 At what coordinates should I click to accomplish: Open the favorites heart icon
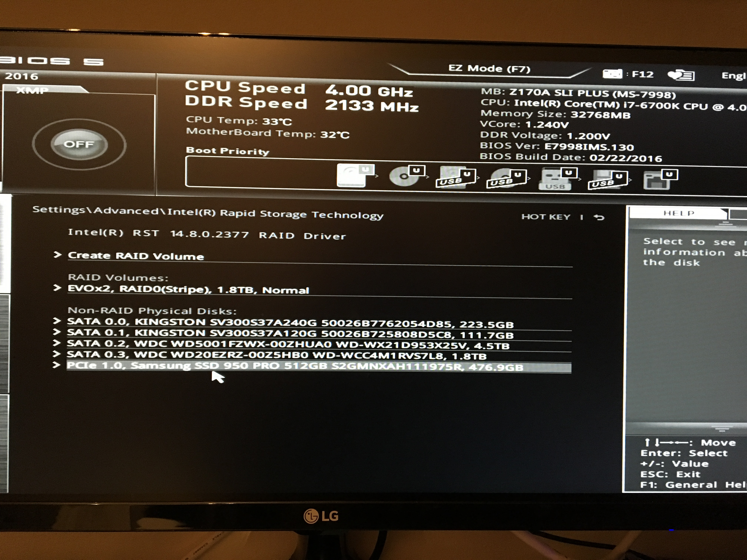[x=681, y=75]
